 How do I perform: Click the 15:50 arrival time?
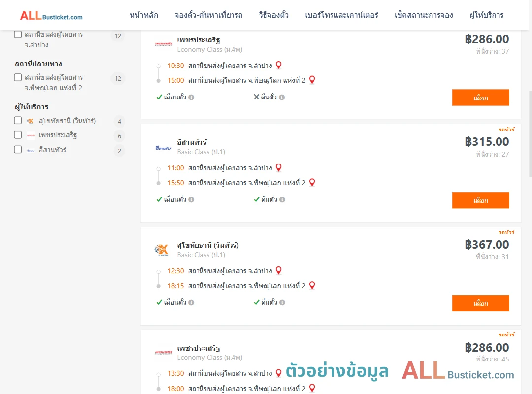(x=176, y=183)
